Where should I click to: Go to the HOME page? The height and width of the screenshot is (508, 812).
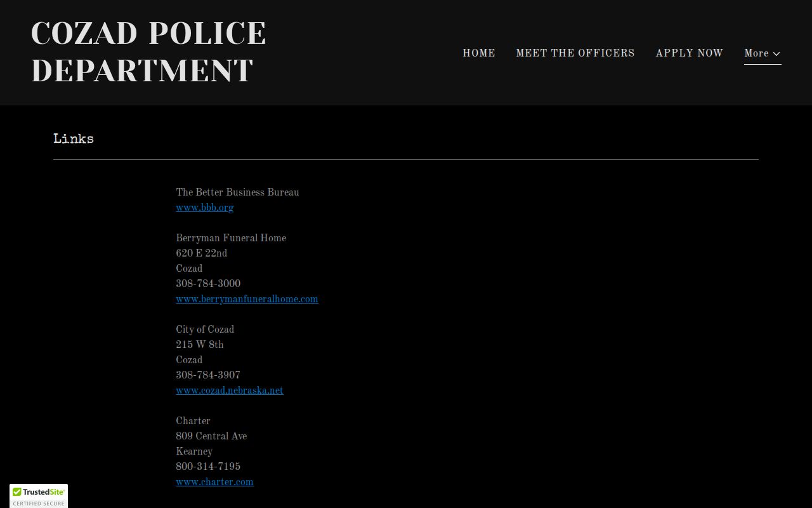click(x=479, y=53)
